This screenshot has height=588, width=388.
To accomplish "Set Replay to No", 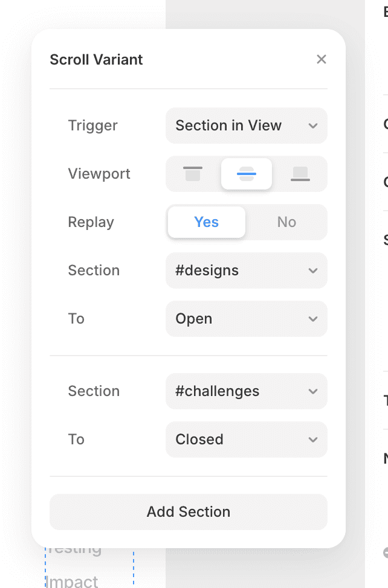I will (x=286, y=222).
